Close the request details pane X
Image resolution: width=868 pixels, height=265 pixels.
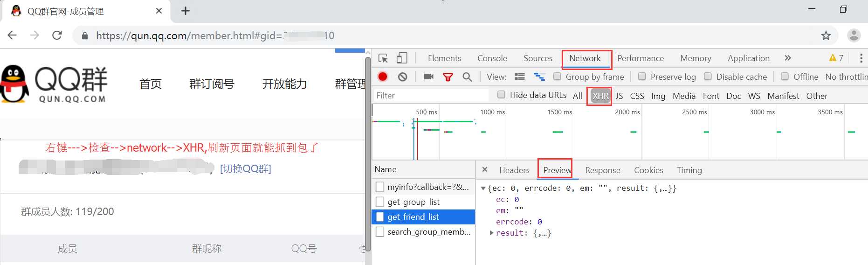(x=485, y=169)
